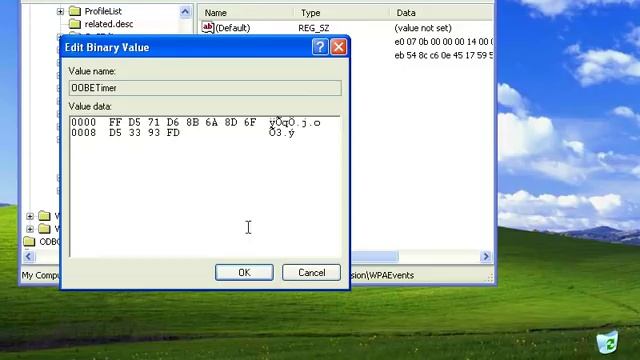
Task: Open the ProfileList folder icon
Action: pyautogui.click(x=75, y=11)
